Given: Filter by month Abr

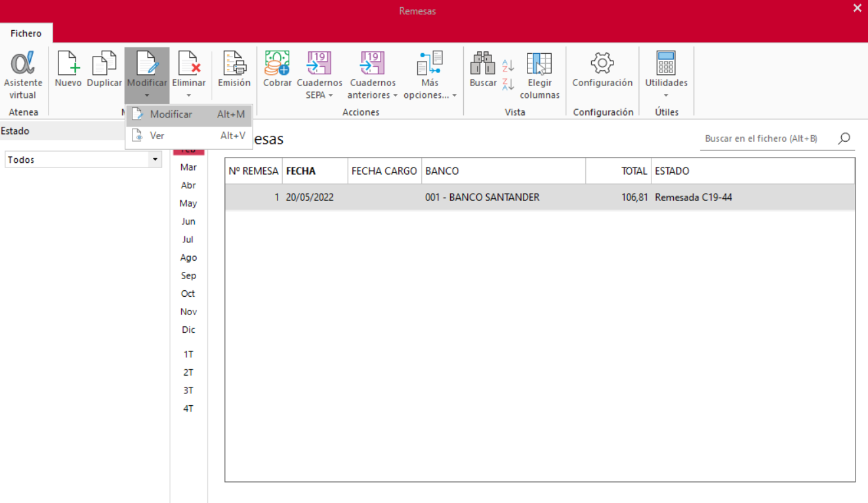Looking at the screenshot, I should (188, 185).
